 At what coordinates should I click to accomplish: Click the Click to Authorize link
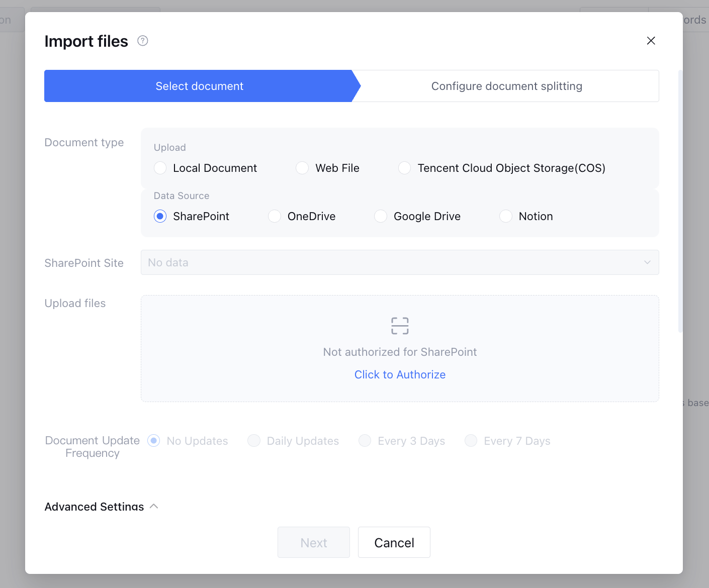(400, 374)
